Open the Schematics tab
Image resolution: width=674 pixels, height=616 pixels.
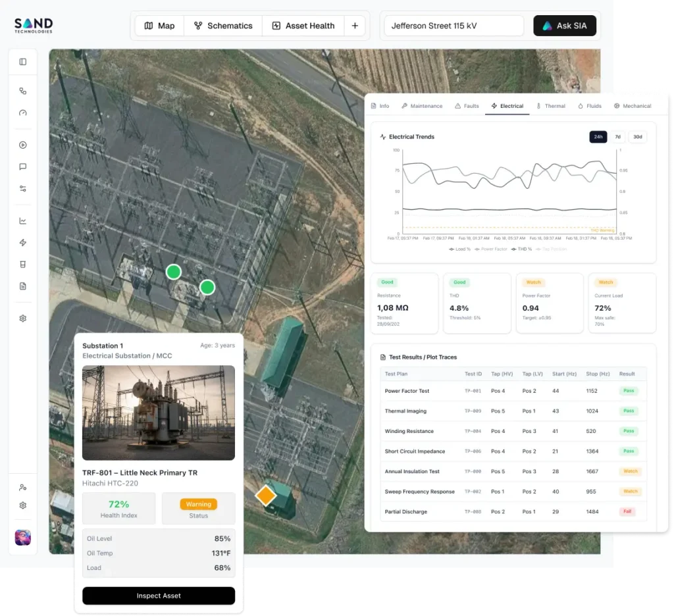223,26
